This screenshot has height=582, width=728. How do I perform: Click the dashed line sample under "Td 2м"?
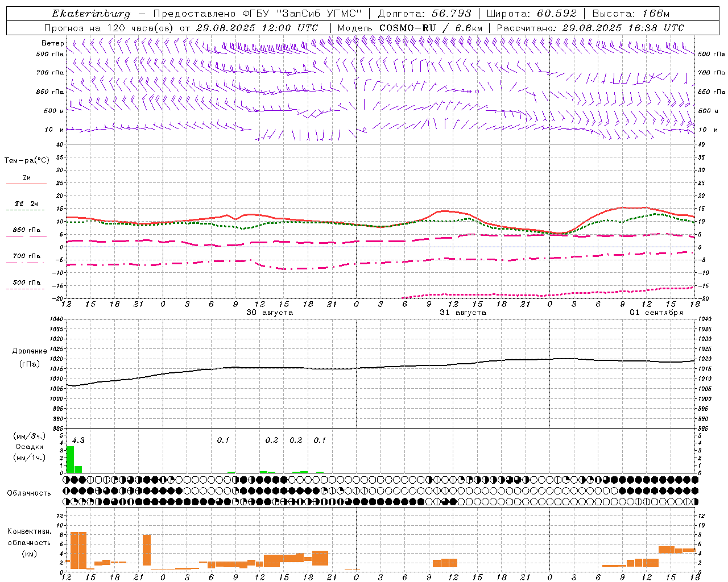(x=26, y=210)
